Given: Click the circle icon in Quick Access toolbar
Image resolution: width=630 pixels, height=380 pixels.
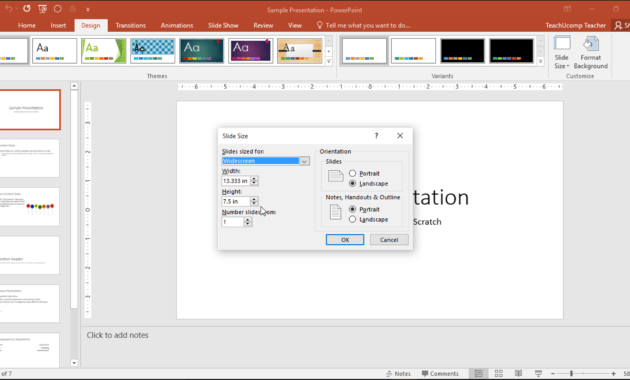Looking at the screenshot, I should click(x=57, y=8).
